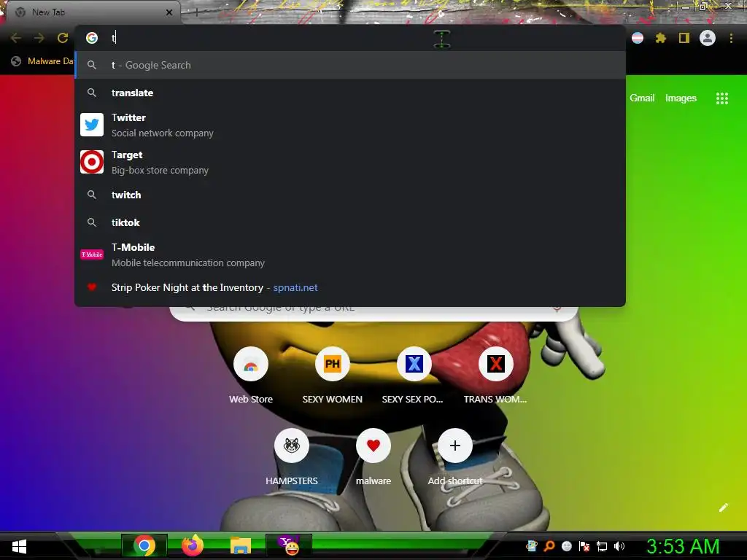Select the 't - Google Search' suggestion
Image resolution: width=747 pixels, height=560 pixels.
tap(350, 65)
